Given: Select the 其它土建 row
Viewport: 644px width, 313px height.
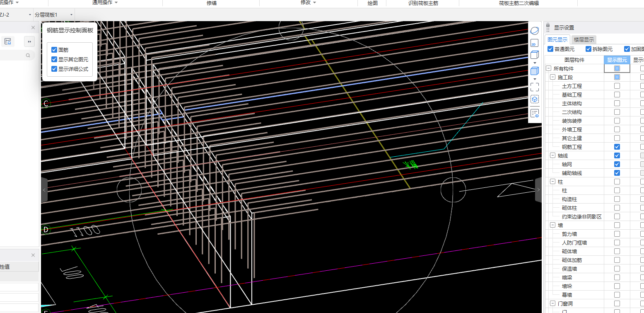Looking at the screenshot, I should 572,138.
